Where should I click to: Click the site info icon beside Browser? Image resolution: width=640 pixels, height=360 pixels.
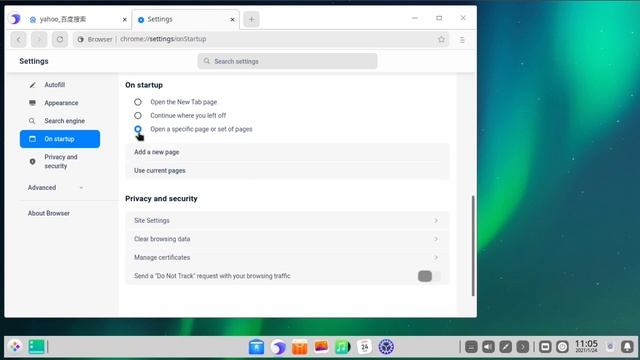click(80, 40)
